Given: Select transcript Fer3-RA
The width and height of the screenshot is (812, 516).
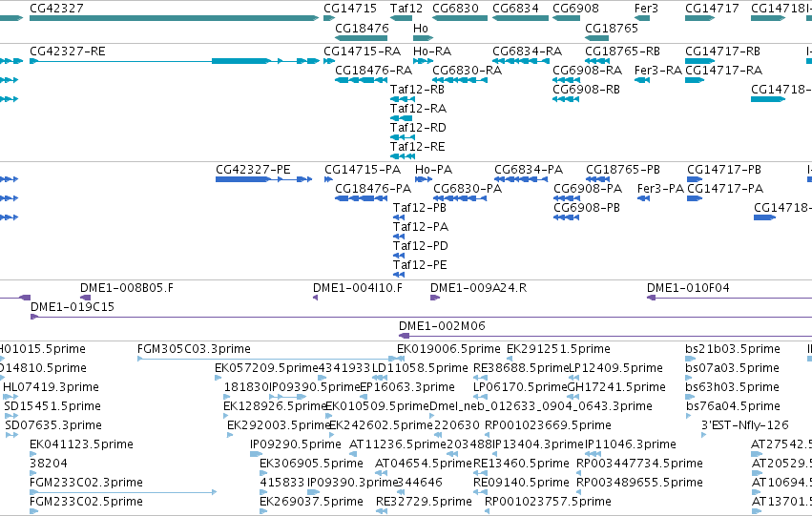Looking at the screenshot, I should tap(657, 71).
